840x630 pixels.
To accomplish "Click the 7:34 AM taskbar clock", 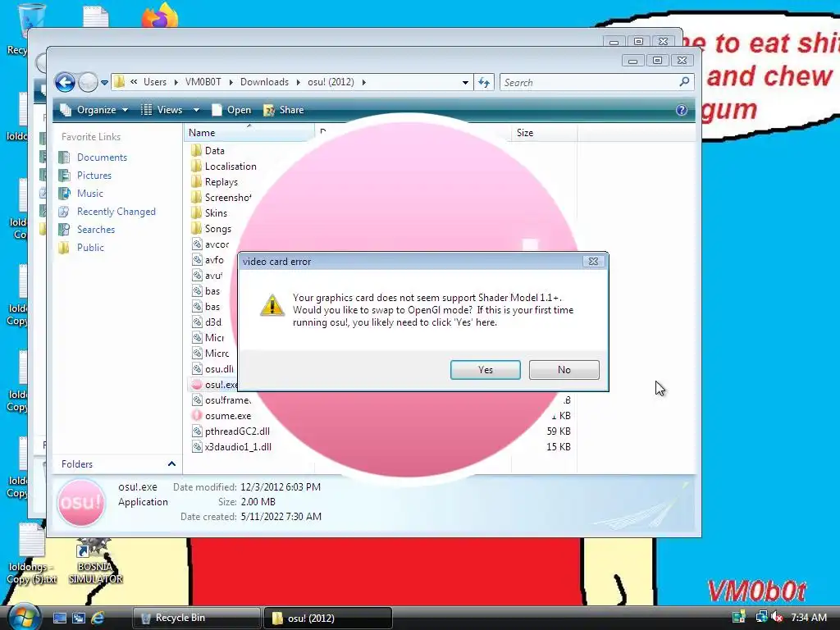I will pos(809,617).
